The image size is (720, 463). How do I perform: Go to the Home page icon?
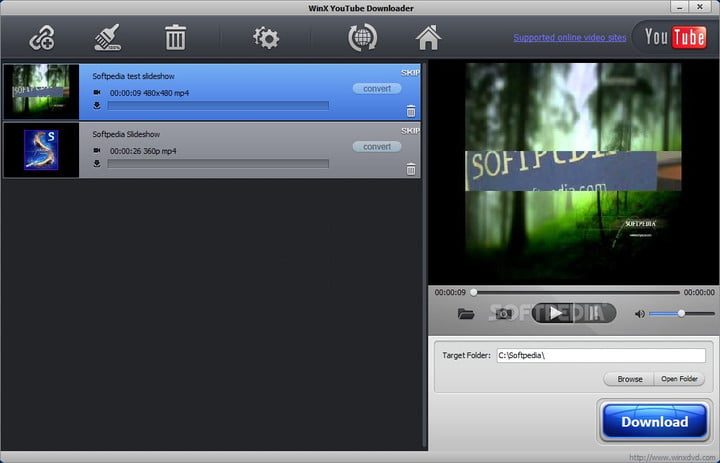(x=429, y=39)
